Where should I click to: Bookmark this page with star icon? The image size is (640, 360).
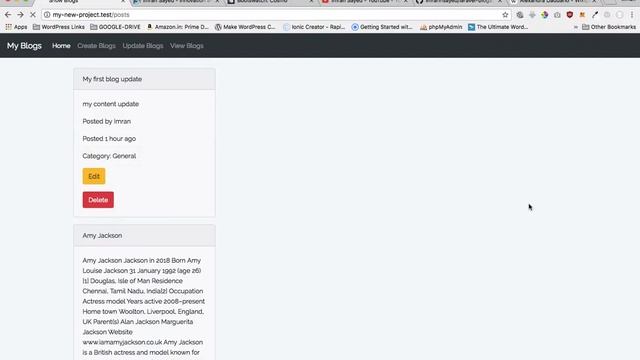[505, 15]
